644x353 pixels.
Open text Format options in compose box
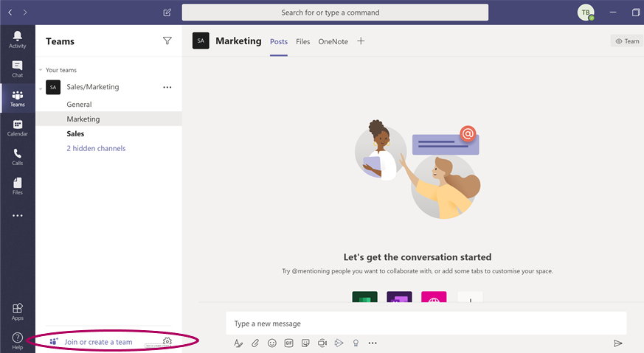pos(238,343)
